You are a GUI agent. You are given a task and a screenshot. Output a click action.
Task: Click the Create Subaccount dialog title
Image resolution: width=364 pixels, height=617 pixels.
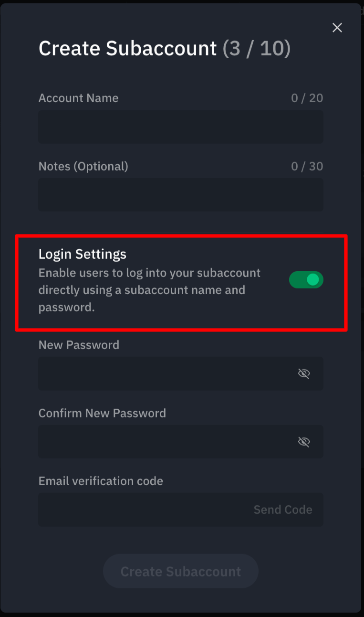coord(128,49)
